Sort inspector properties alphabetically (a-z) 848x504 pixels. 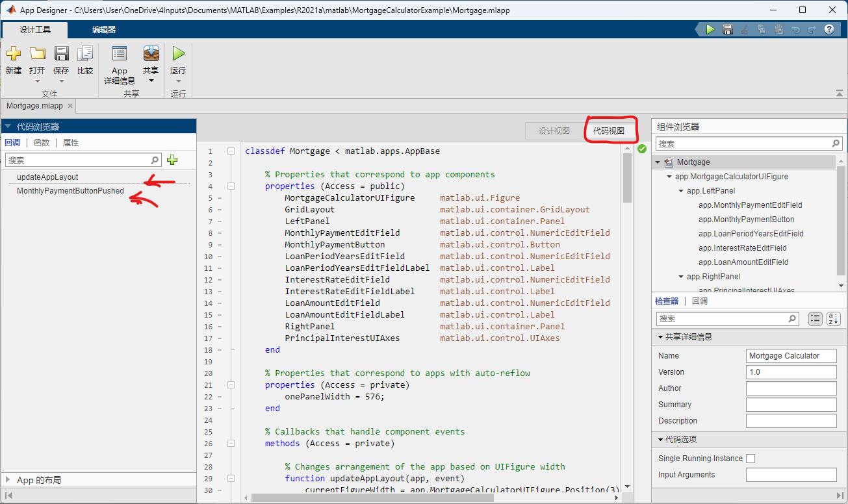click(x=833, y=319)
